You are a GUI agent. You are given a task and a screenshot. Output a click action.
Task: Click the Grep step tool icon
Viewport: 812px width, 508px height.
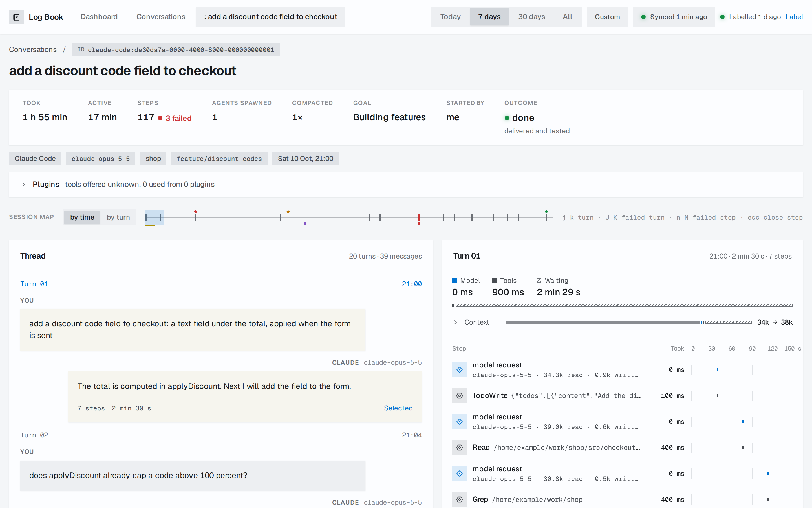pos(459,499)
